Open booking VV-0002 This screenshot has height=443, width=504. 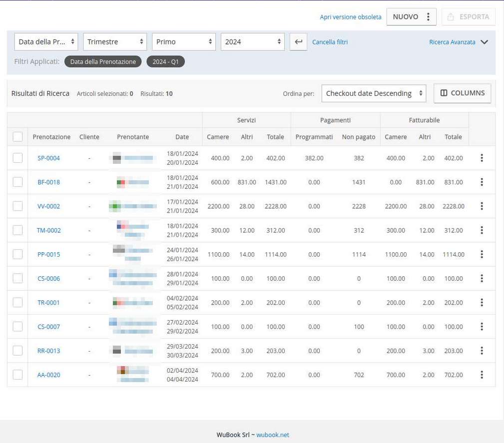(x=48, y=206)
